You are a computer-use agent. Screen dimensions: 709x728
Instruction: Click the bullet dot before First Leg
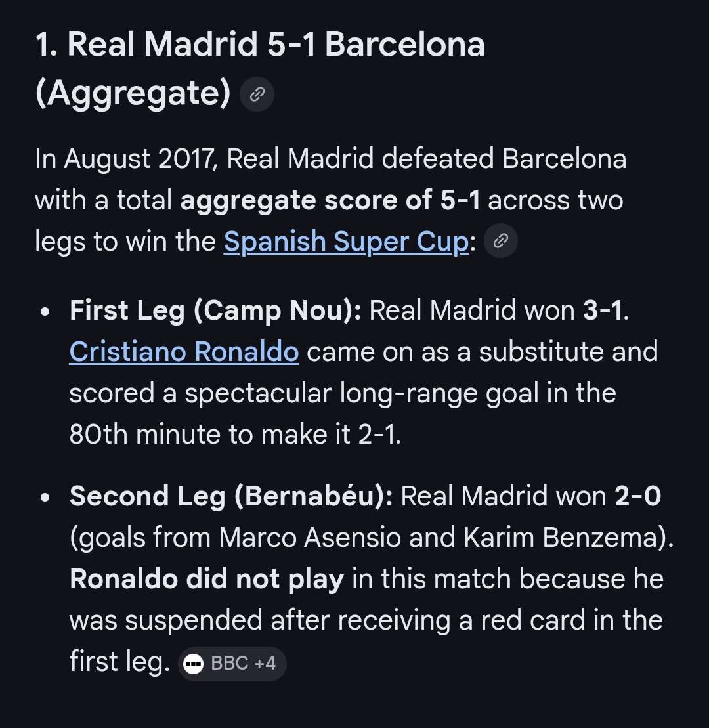[x=45, y=312]
